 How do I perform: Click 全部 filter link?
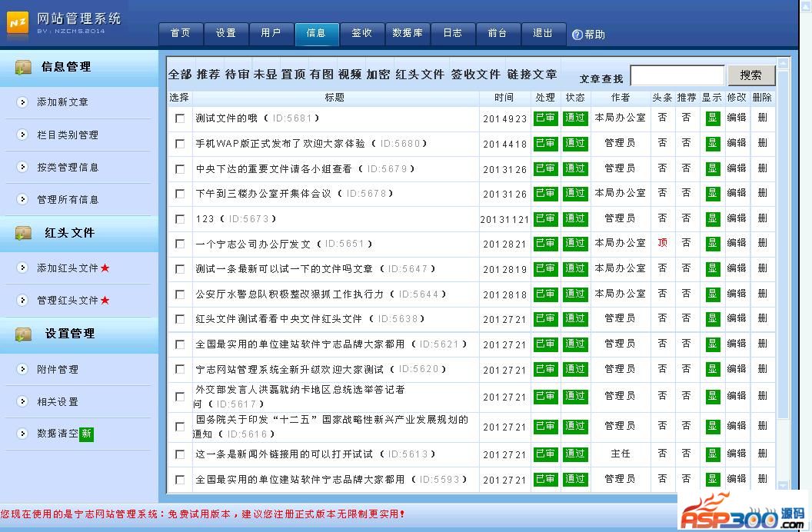tap(180, 75)
